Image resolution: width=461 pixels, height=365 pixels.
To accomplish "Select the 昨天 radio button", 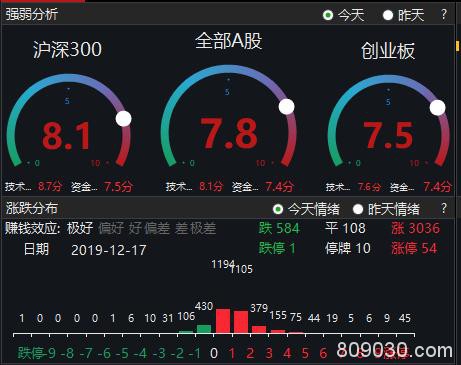I will (388, 15).
